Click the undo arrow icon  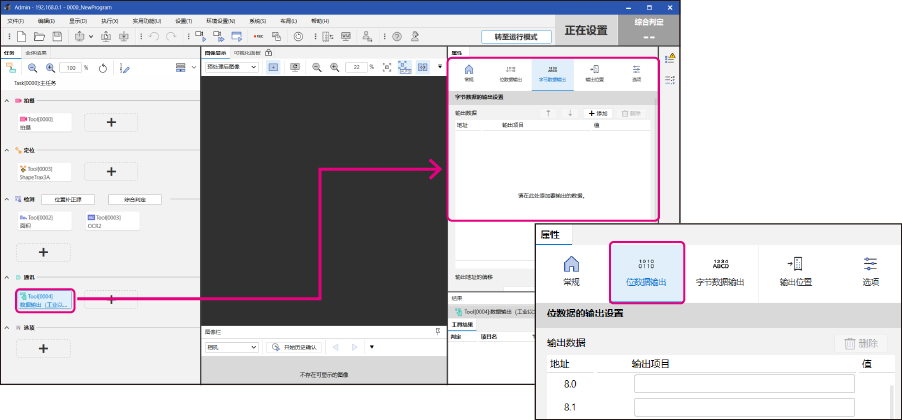pyautogui.click(x=153, y=36)
